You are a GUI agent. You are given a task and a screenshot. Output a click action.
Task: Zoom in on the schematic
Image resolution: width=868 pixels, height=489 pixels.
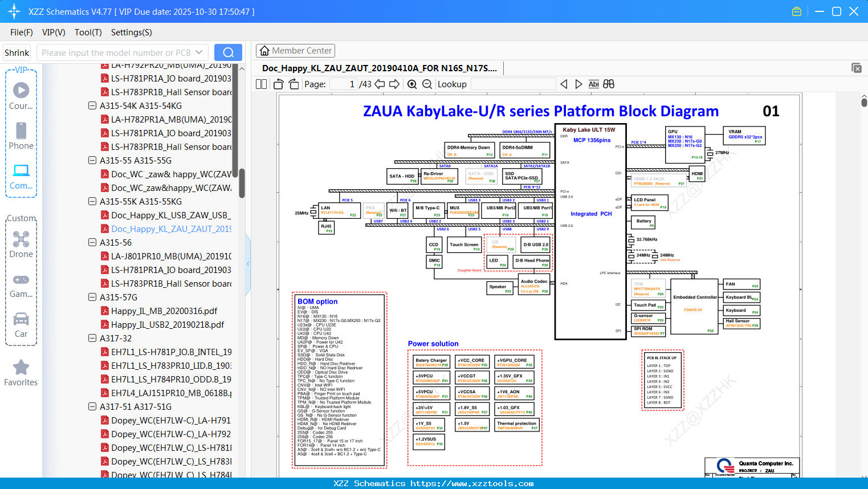click(412, 84)
